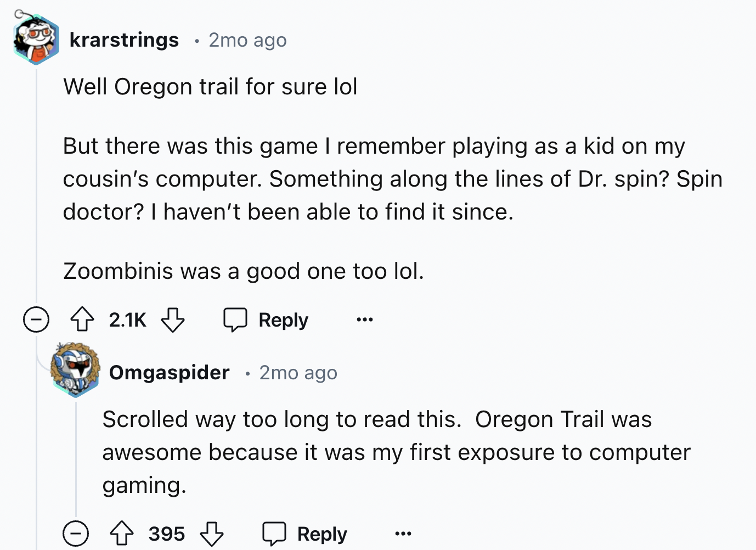Open krarstrings user profile link
The width and height of the screenshot is (756, 550).
click(x=124, y=40)
